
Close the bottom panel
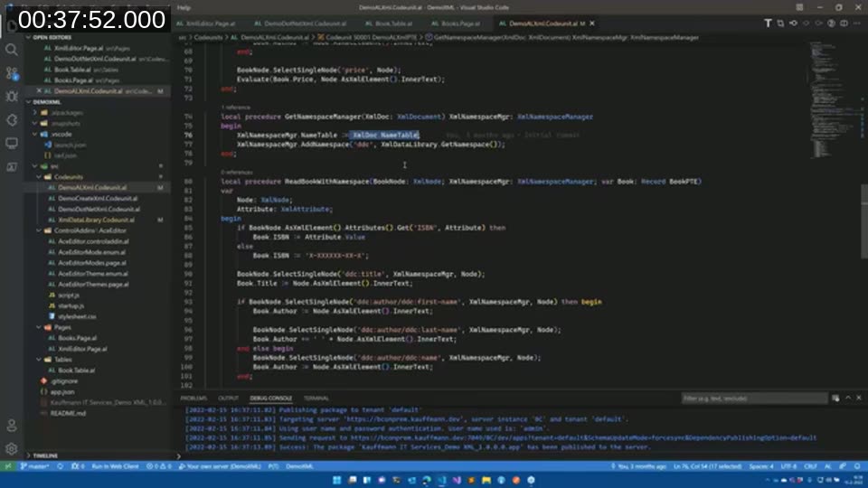coord(859,398)
